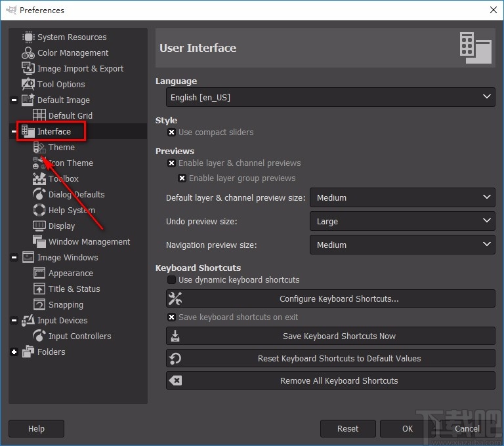This screenshot has width=504, height=446.
Task: Open the Appearance preferences page
Action: click(70, 274)
